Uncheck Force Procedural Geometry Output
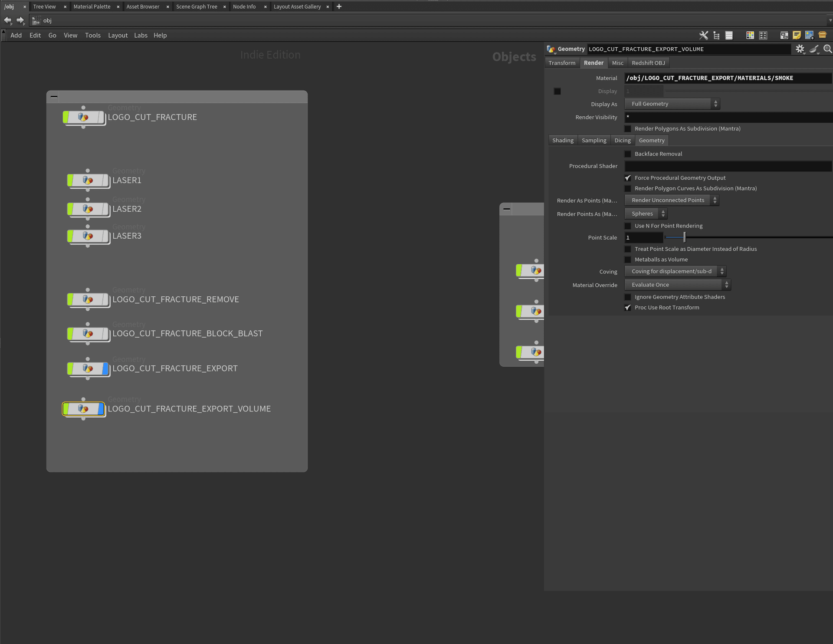The height and width of the screenshot is (644, 833). point(627,178)
